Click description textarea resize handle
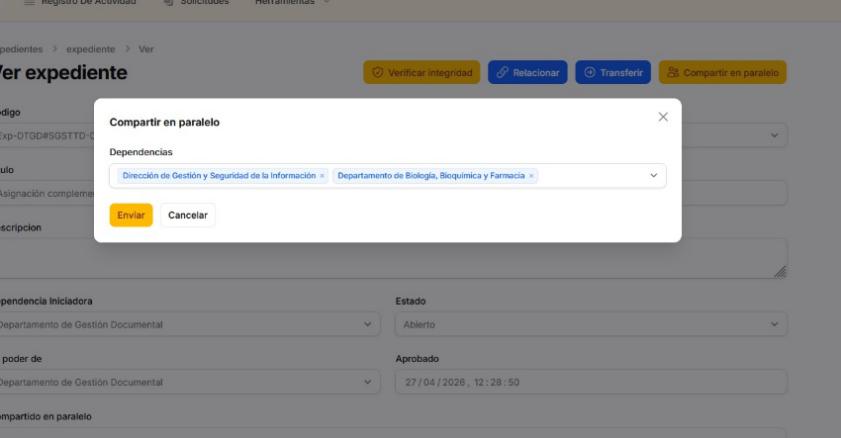 [780, 272]
